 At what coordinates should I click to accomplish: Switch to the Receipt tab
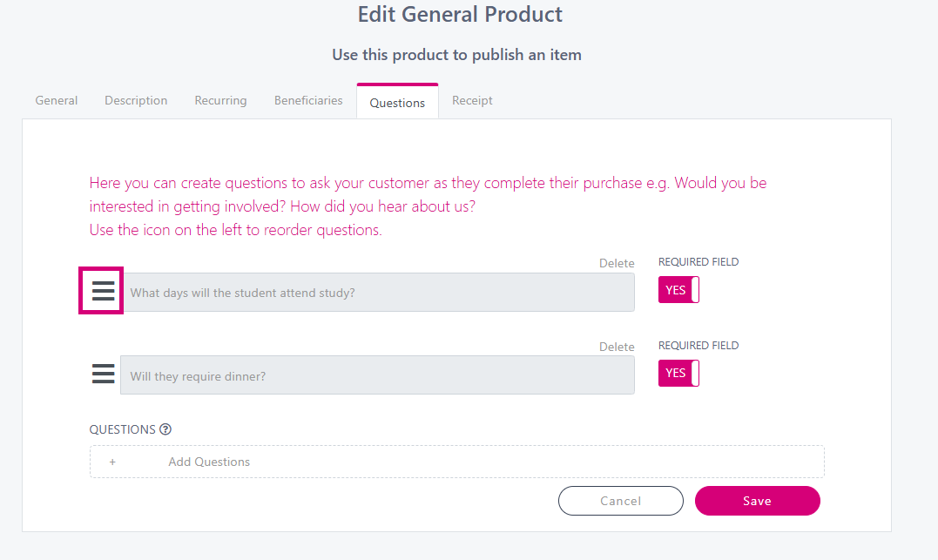(472, 101)
